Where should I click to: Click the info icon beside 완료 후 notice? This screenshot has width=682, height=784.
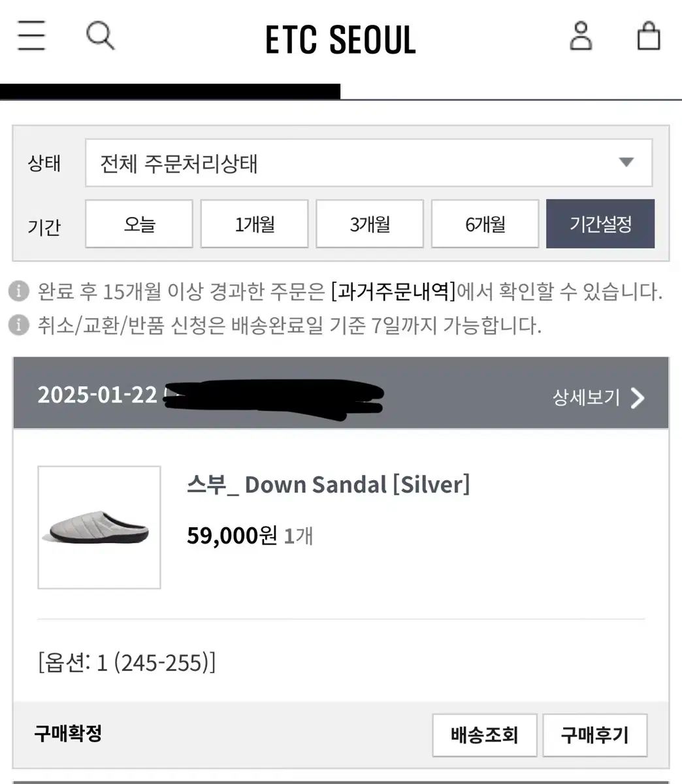coord(19,291)
